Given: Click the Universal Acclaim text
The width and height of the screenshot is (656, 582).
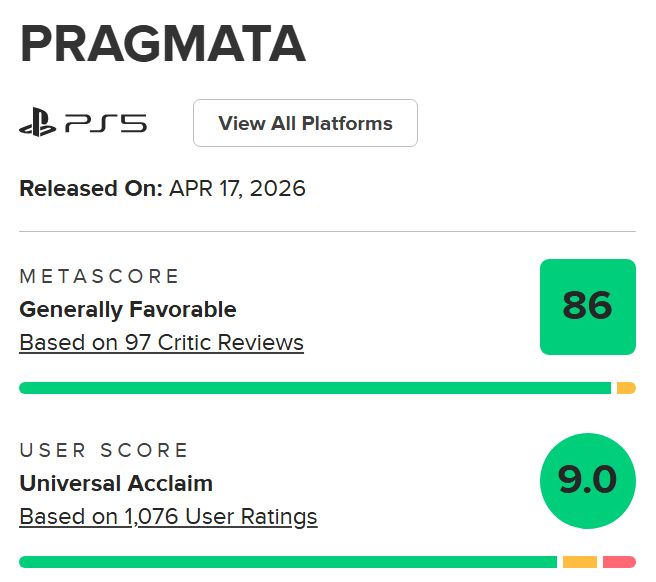Looking at the screenshot, I should (x=116, y=483).
